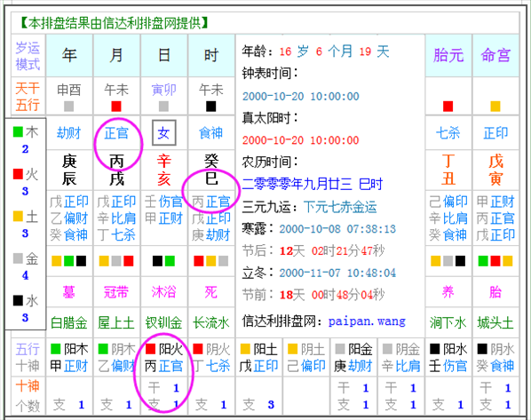Click the 长流水 nayin label

click(x=211, y=323)
